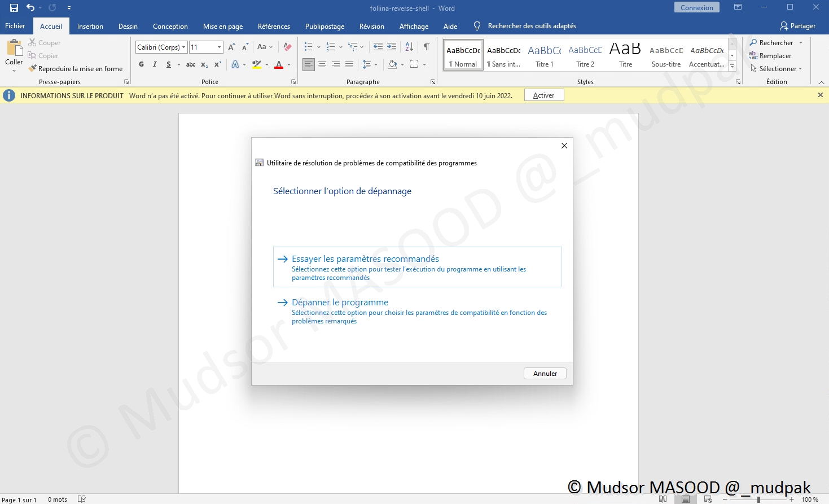Select the bulleted list icon
Viewport: 829px width, 504px height.
coord(308,47)
